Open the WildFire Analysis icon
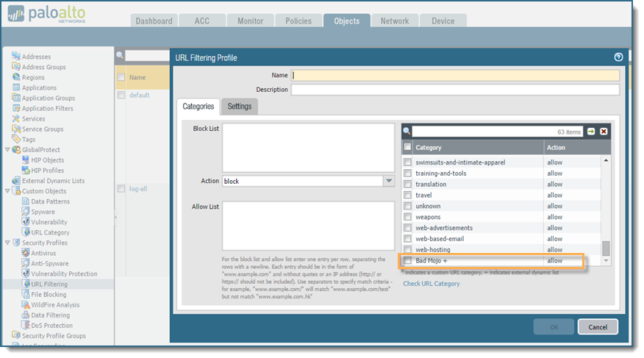This screenshot has width=644, height=358. pyautogui.click(x=26, y=304)
